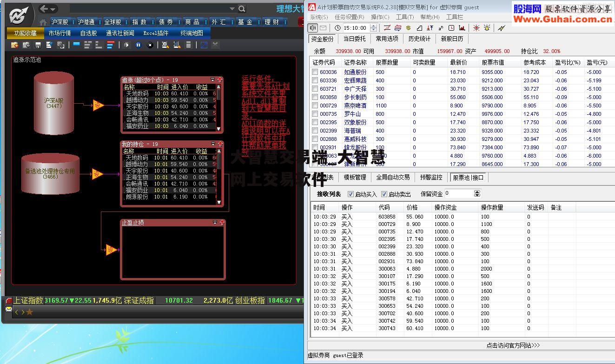Click the remove-folder icon next to add-folder

pos(26,45)
